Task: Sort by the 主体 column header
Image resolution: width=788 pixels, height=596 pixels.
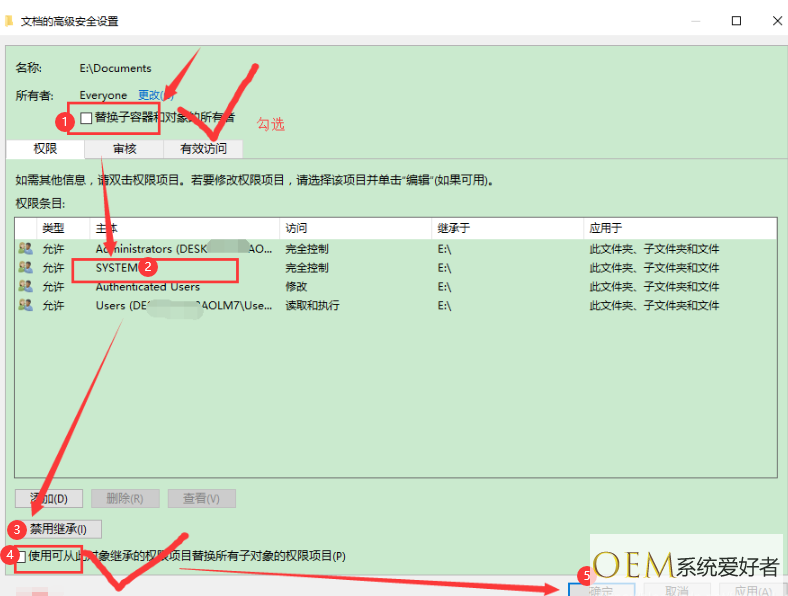Action: pyautogui.click(x=184, y=229)
